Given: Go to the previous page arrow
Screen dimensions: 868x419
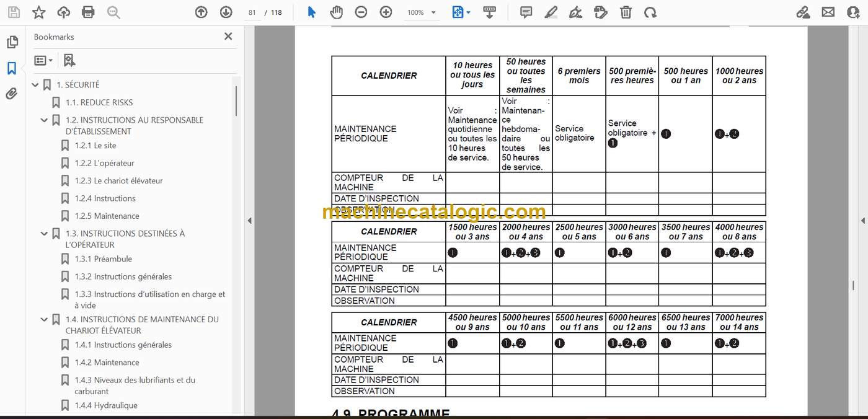Looking at the screenshot, I should point(201,12).
